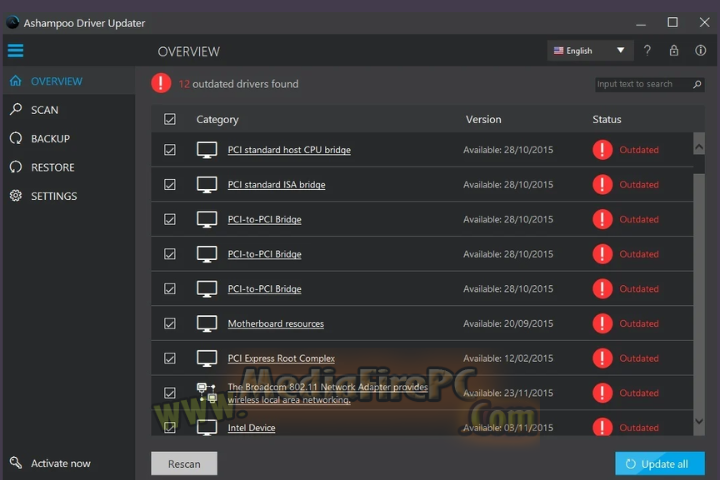The height and width of the screenshot is (480, 720).
Task: Click the outdated warning icon for PCI Express Root Complex
Action: click(602, 358)
